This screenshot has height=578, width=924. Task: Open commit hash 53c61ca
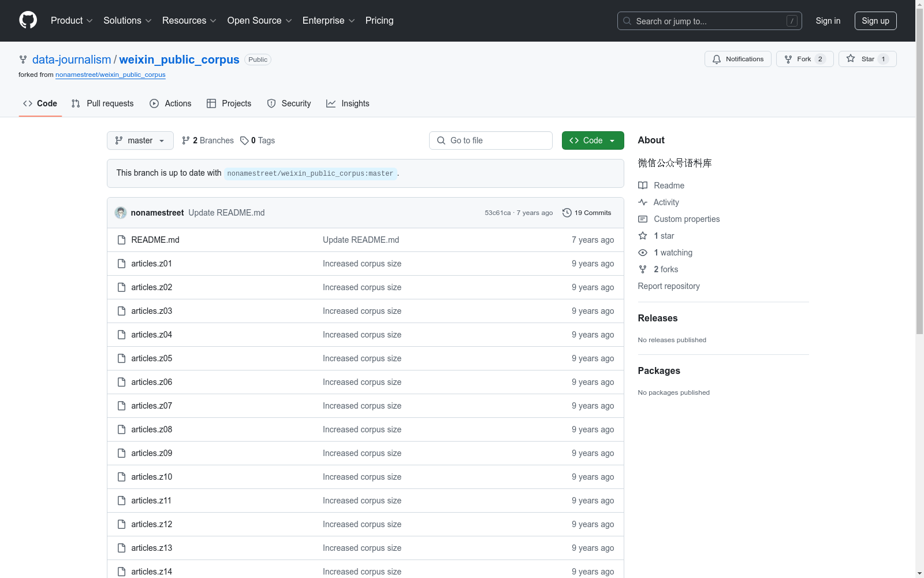point(498,213)
